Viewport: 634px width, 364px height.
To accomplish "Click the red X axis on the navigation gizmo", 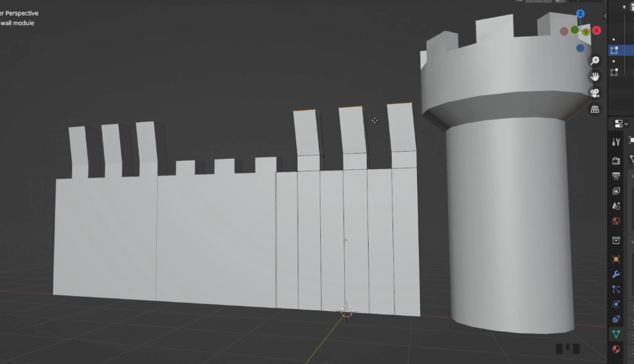I will pyautogui.click(x=597, y=30).
